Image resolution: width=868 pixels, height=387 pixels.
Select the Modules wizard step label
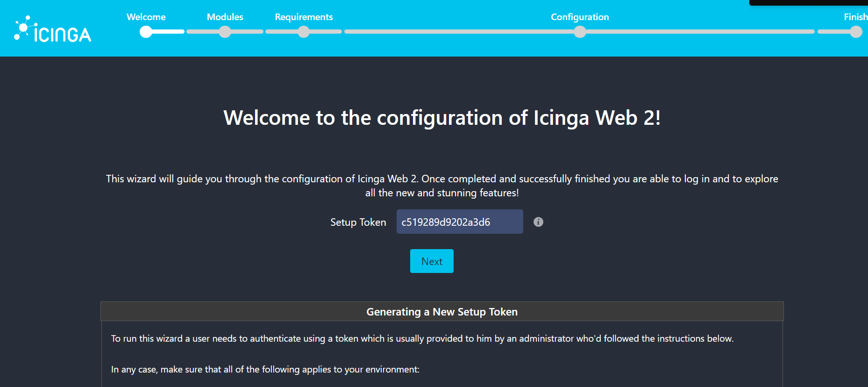click(225, 17)
